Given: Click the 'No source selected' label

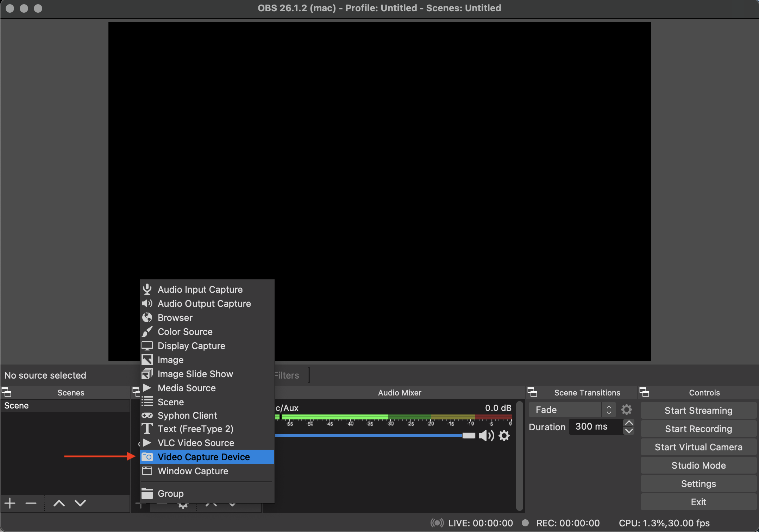Looking at the screenshot, I should (x=45, y=375).
